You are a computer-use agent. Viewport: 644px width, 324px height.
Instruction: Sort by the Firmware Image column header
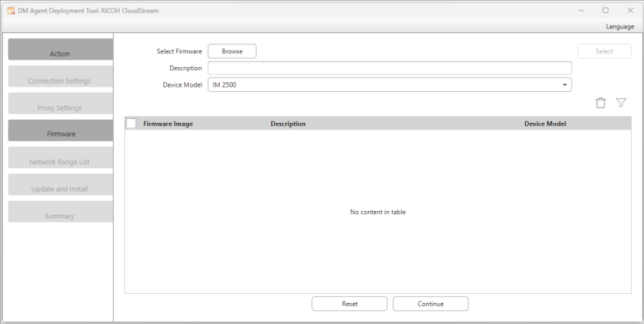tap(168, 124)
